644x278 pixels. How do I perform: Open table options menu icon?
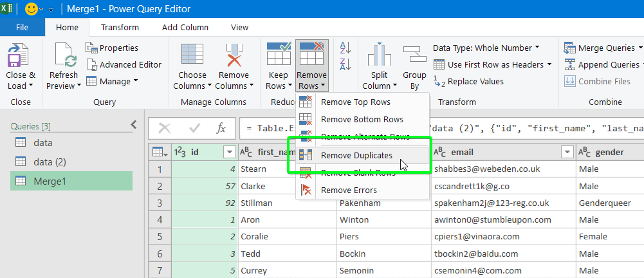pos(160,153)
